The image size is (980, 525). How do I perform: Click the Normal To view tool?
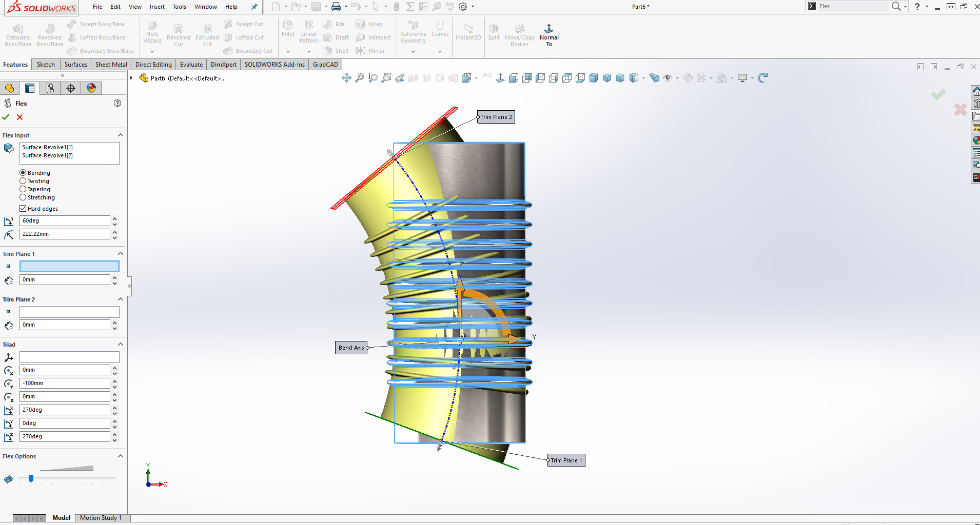tap(549, 35)
